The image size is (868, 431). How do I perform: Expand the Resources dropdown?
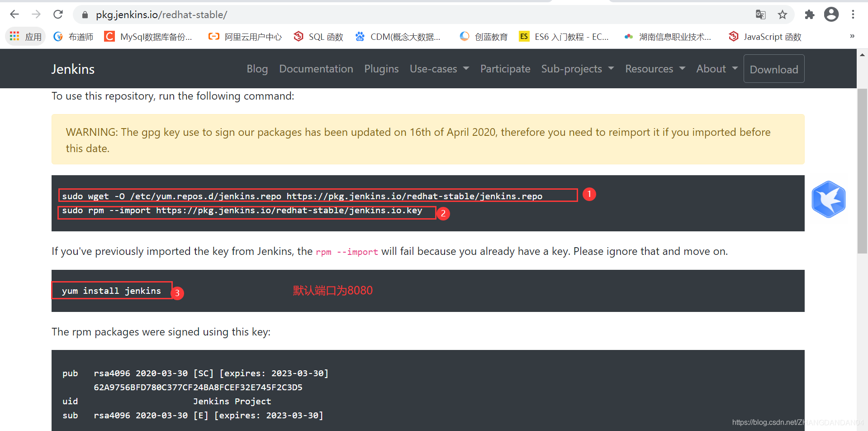(655, 69)
